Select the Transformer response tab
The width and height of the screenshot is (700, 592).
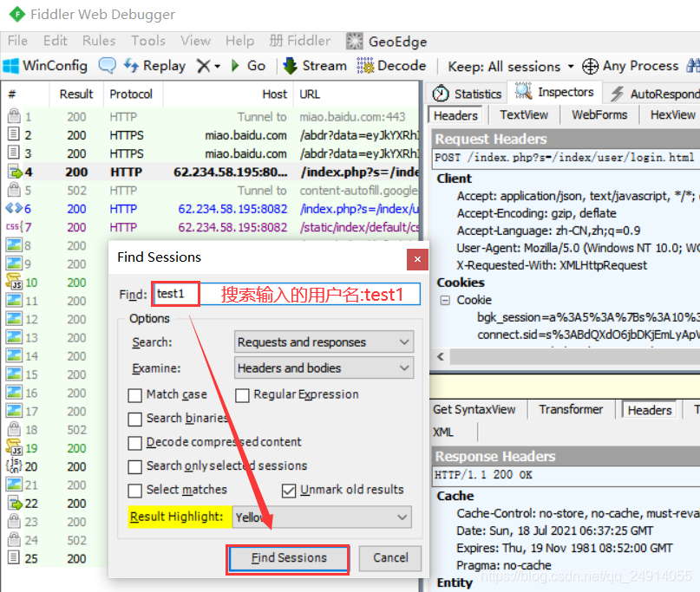coord(571,409)
